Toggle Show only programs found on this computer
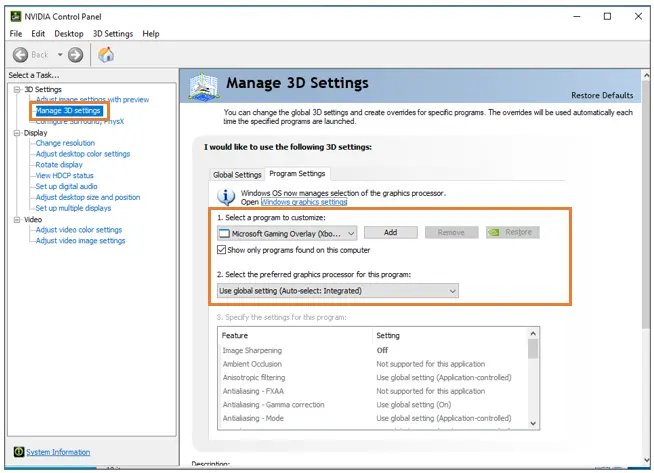This screenshot has height=473, width=654. [222, 250]
